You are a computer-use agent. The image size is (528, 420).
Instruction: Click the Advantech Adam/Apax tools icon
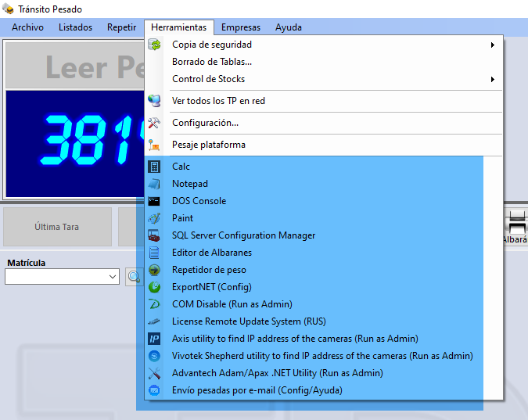pyautogui.click(x=154, y=373)
